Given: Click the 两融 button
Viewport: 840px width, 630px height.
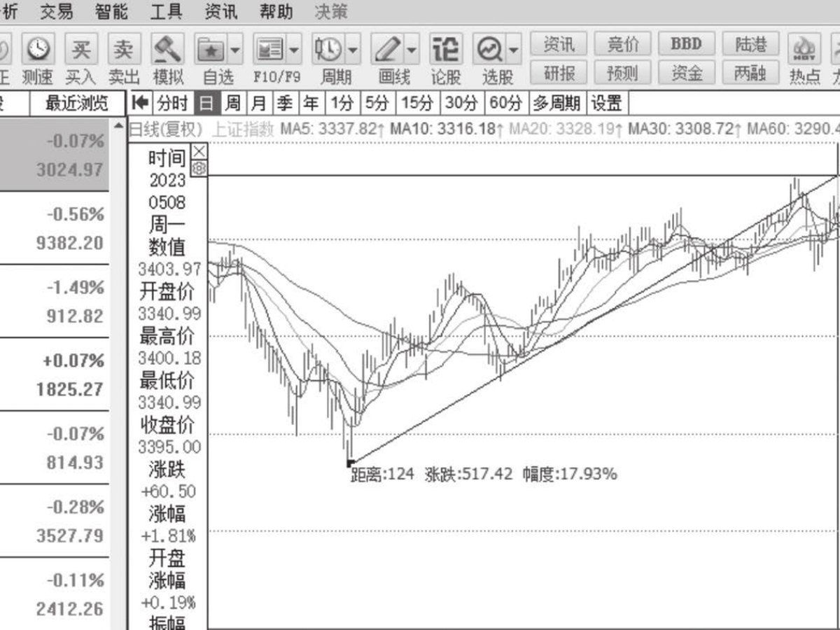Looking at the screenshot, I should pyautogui.click(x=750, y=72).
